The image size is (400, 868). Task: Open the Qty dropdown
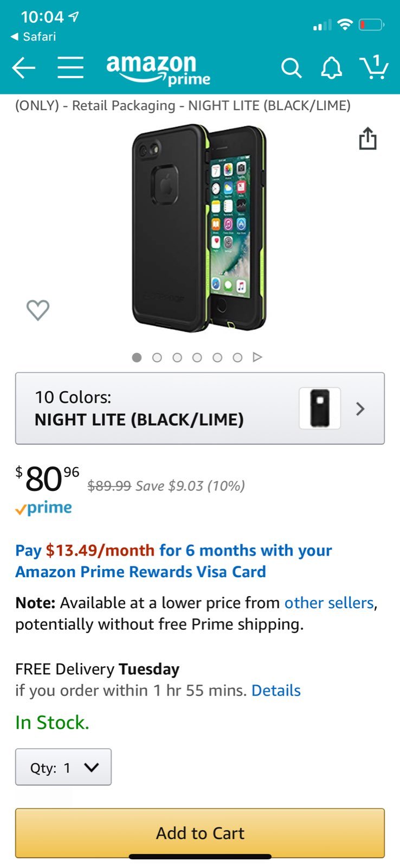coord(63,767)
